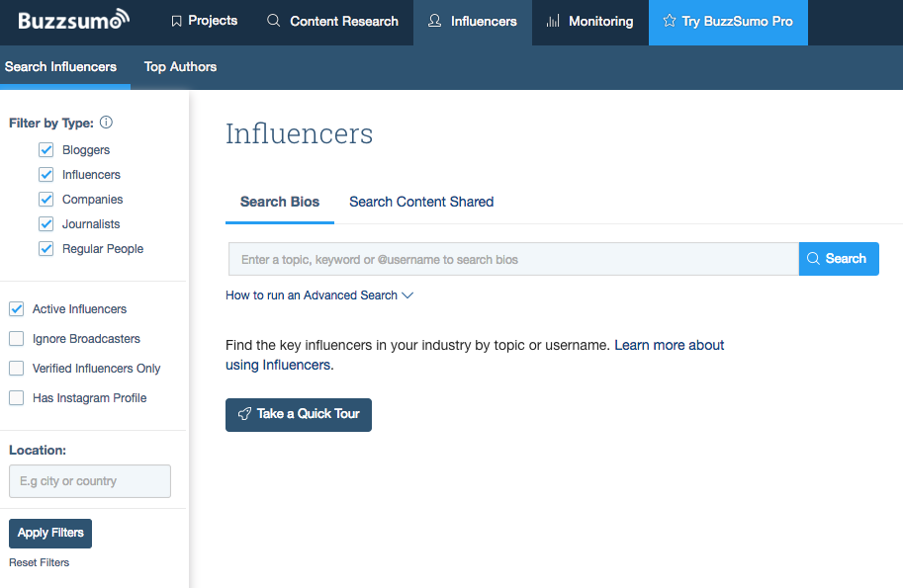The width and height of the screenshot is (903, 588).
Task: Toggle the Active Influencers checkbox
Action: (x=17, y=309)
